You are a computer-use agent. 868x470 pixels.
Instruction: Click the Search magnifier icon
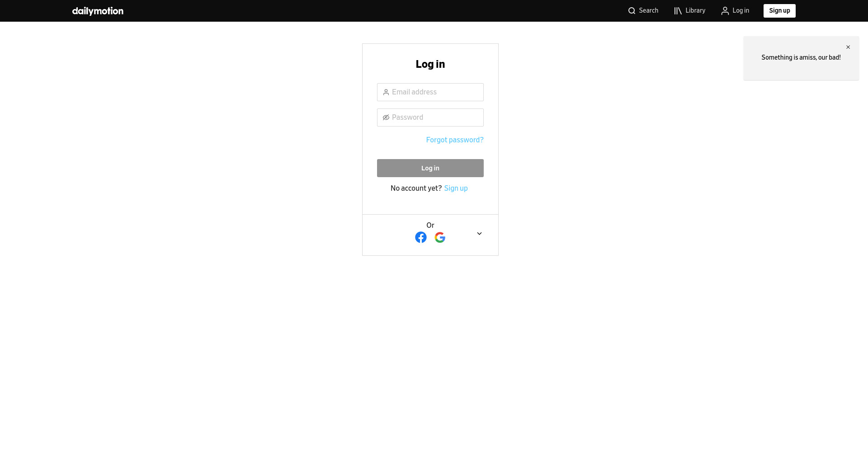(632, 11)
